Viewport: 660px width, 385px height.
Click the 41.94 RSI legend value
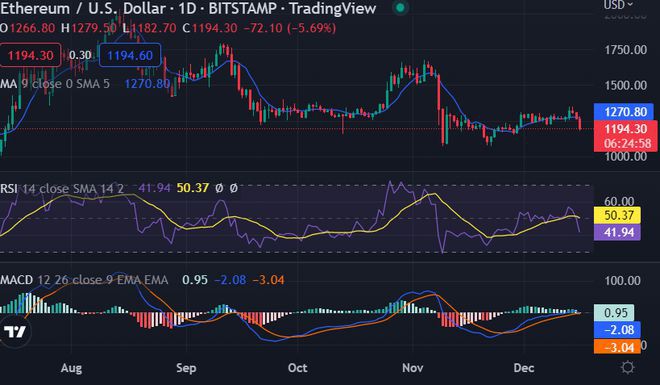[154, 188]
